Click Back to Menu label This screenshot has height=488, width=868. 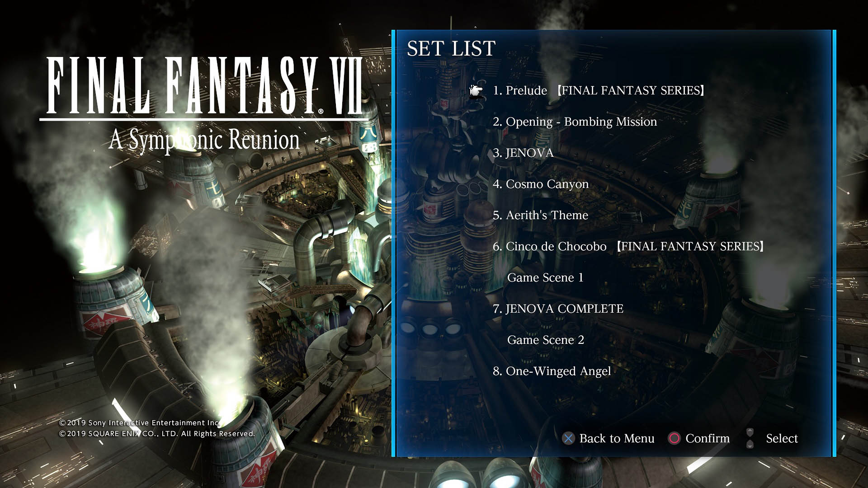coord(617,438)
